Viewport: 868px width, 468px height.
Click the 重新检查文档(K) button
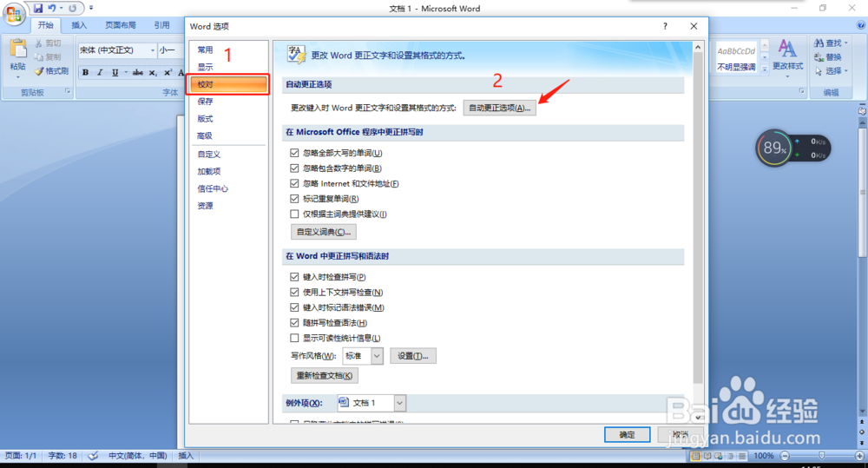tap(325, 375)
